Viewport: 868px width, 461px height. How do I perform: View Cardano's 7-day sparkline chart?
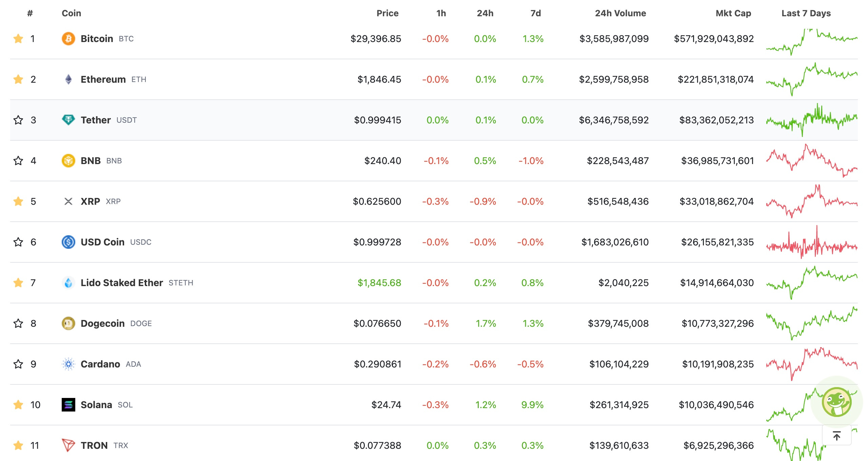coord(812,364)
